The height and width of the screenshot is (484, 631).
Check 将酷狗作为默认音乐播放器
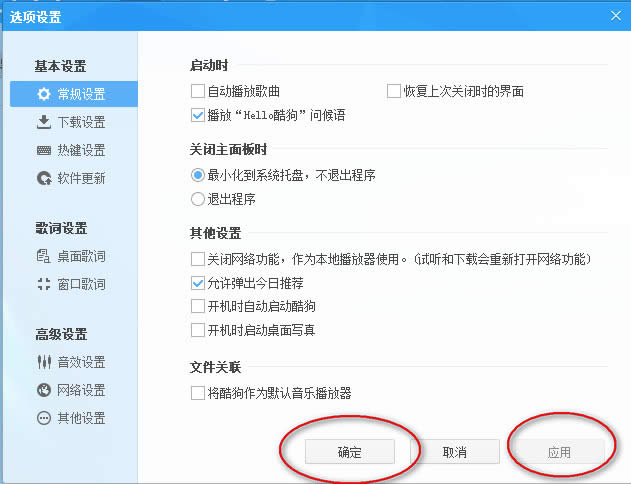tap(198, 394)
